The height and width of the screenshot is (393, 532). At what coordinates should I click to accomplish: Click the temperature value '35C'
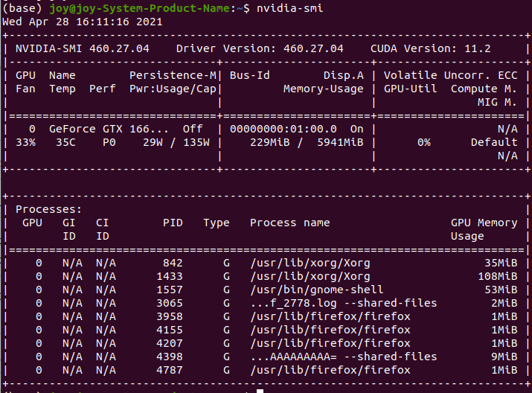(x=65, y=143)
